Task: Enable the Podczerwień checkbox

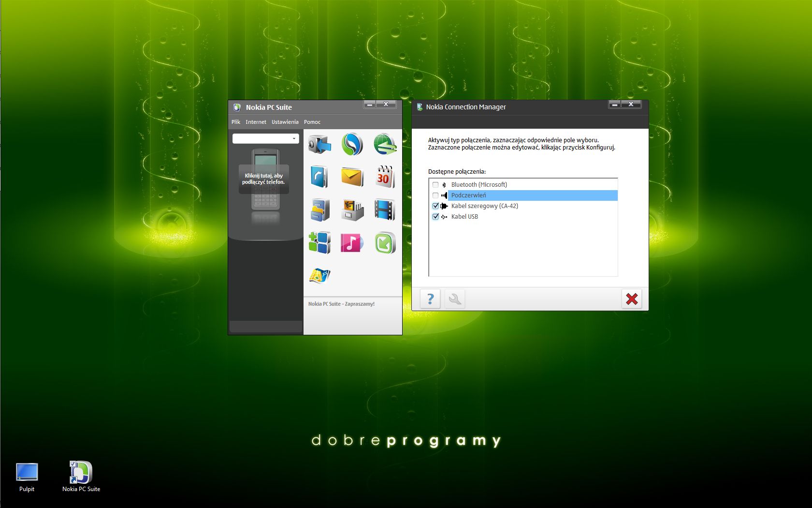Action: [435, 195]
